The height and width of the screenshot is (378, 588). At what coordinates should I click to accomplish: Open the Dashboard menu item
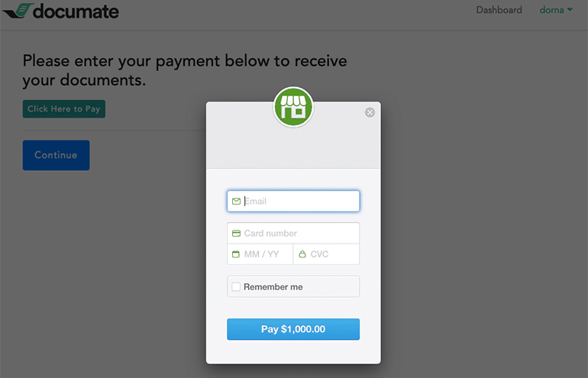(x=499, y=10)
